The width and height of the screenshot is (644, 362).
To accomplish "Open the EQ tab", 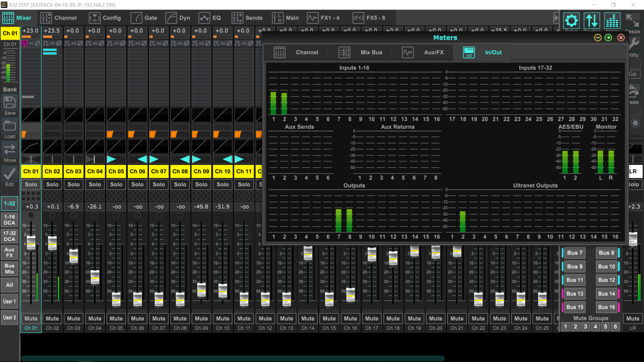I will click(210, 18).
